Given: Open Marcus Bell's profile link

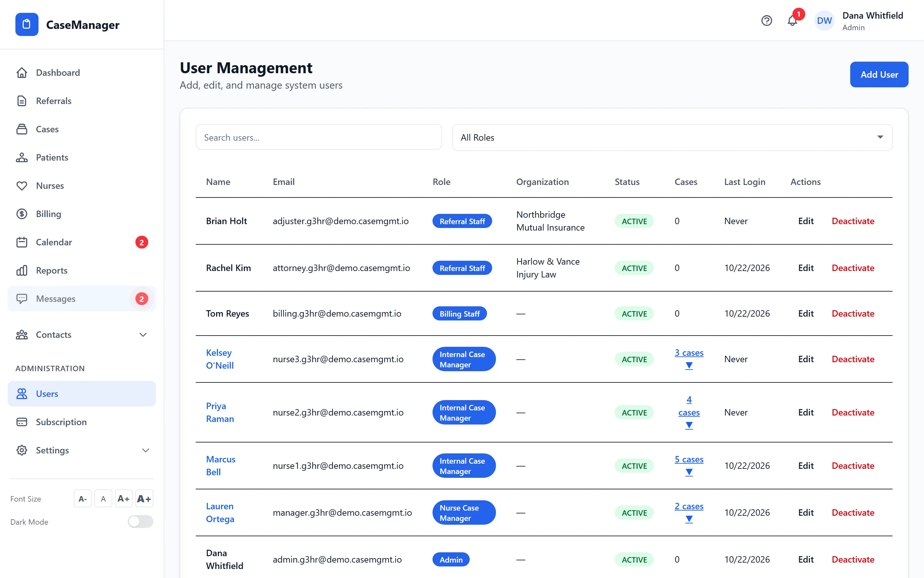Looking at the screenshot, I should (221, 466).
